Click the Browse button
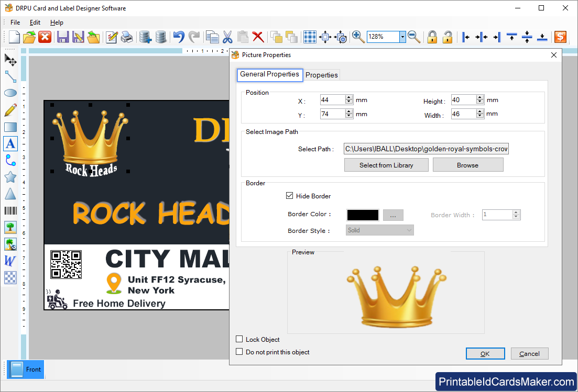 click(x=468, y=165)
